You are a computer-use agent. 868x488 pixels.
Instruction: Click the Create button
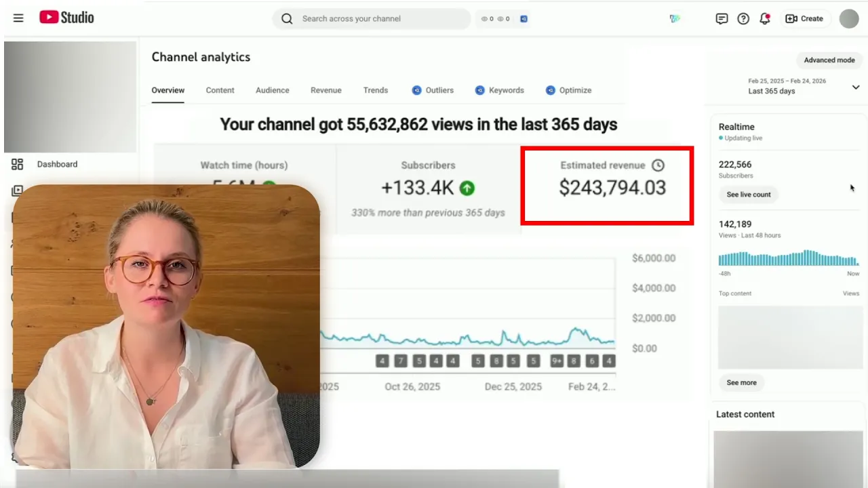[804, 19]
